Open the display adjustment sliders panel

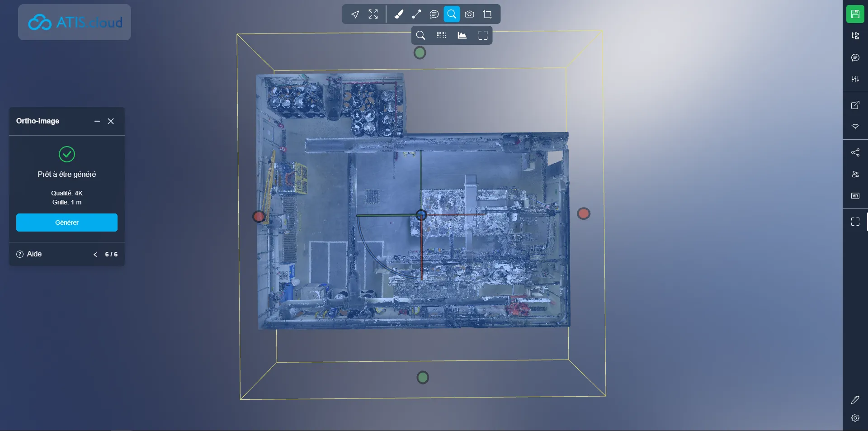pos(855,79)
